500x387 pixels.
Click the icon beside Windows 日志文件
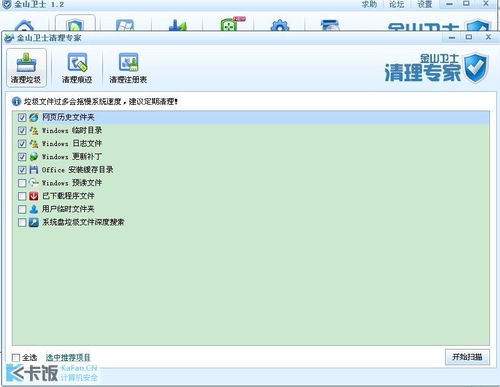34,144
